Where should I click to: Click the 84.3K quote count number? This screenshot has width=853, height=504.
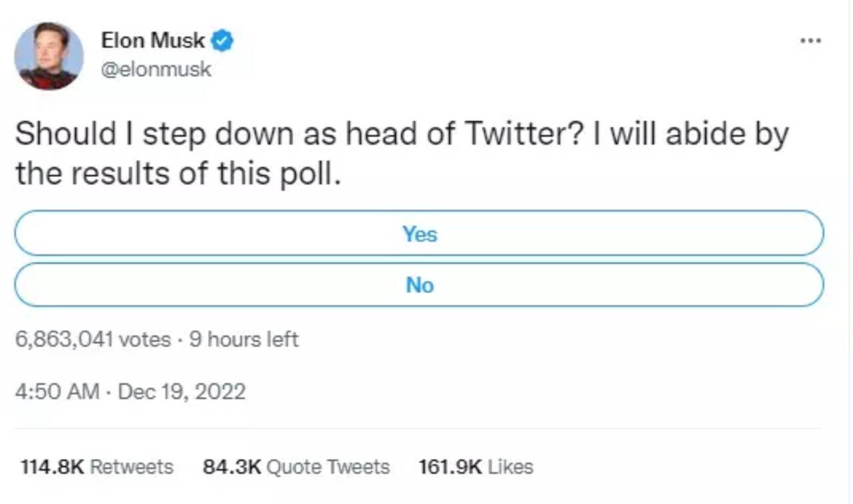click(x=232, y=467)
